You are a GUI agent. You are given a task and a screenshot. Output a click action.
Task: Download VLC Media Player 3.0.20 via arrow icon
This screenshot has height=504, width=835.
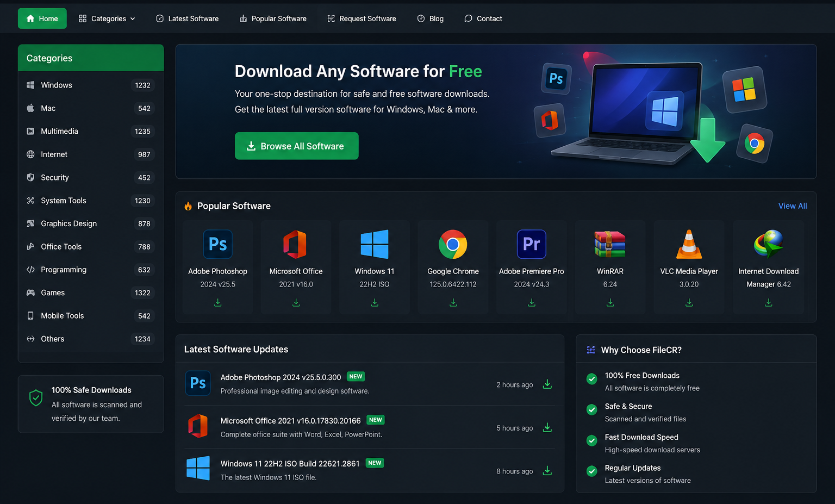pos(689,302)
